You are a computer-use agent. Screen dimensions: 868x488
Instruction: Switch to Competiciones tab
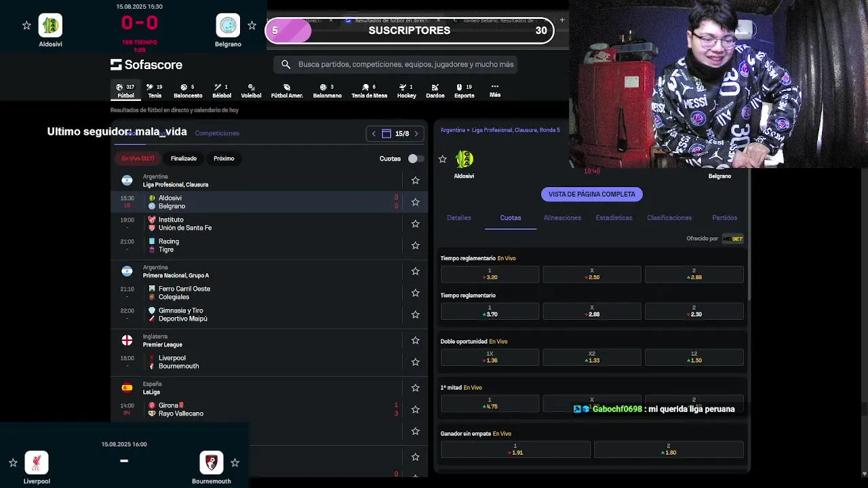tap(217, 134)
